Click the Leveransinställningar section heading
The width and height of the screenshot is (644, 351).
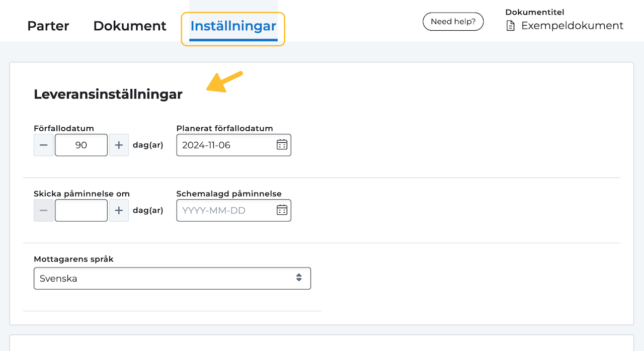coord(108,94)
